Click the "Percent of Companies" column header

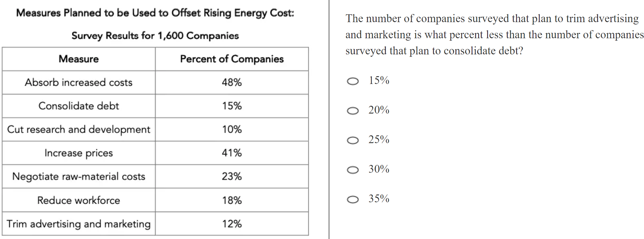232,59
